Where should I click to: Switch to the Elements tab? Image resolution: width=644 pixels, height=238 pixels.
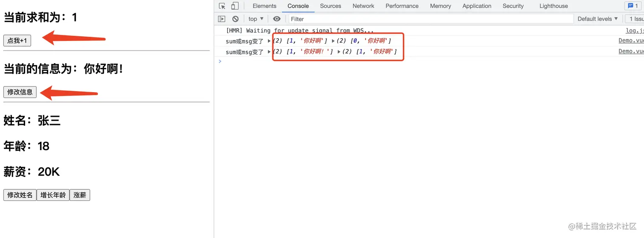[264, 6]
